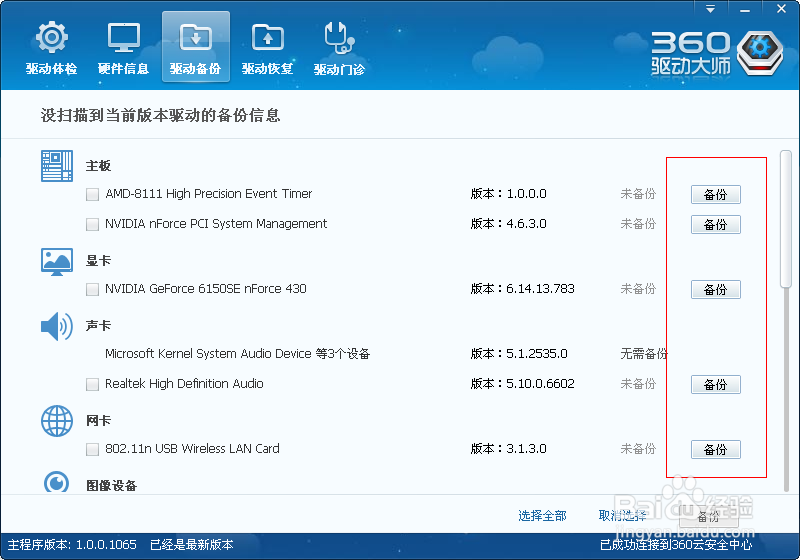
Task: Click 声卡 category heading
Action: [x=98, y=325]
